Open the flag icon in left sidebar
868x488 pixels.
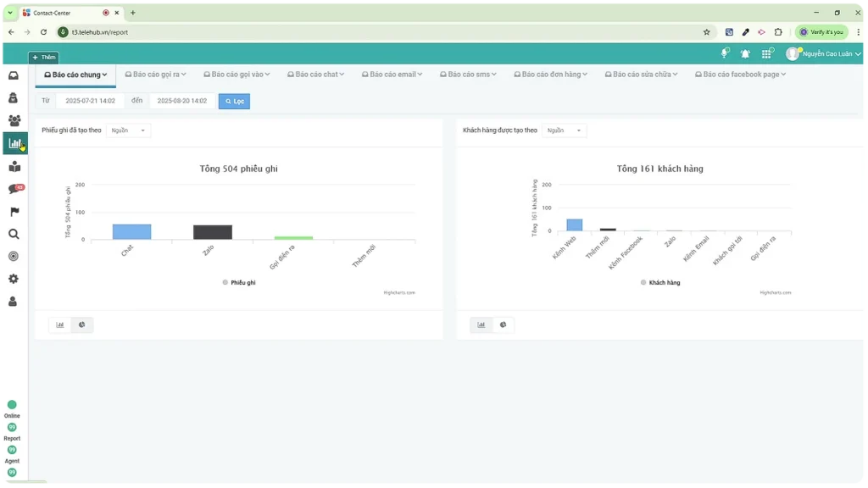(x=14, y=212)
